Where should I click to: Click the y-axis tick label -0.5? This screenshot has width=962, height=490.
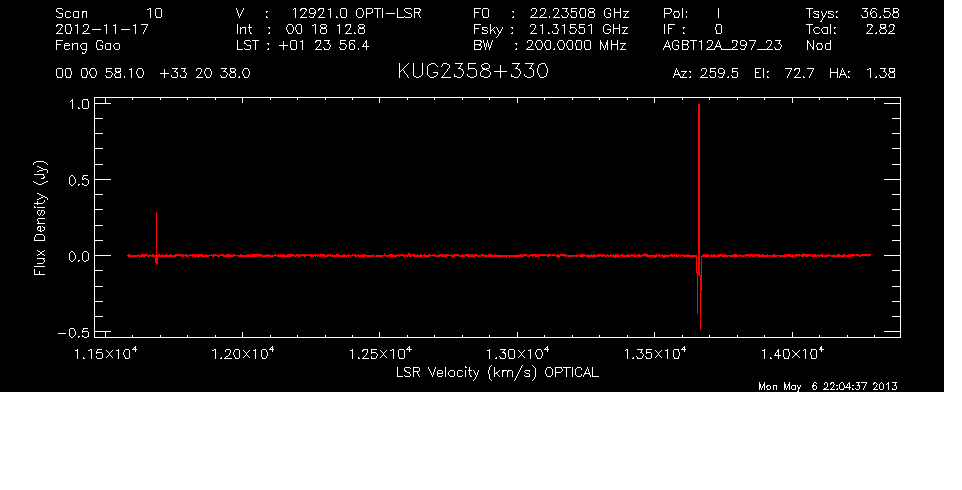tap(74, 332)
